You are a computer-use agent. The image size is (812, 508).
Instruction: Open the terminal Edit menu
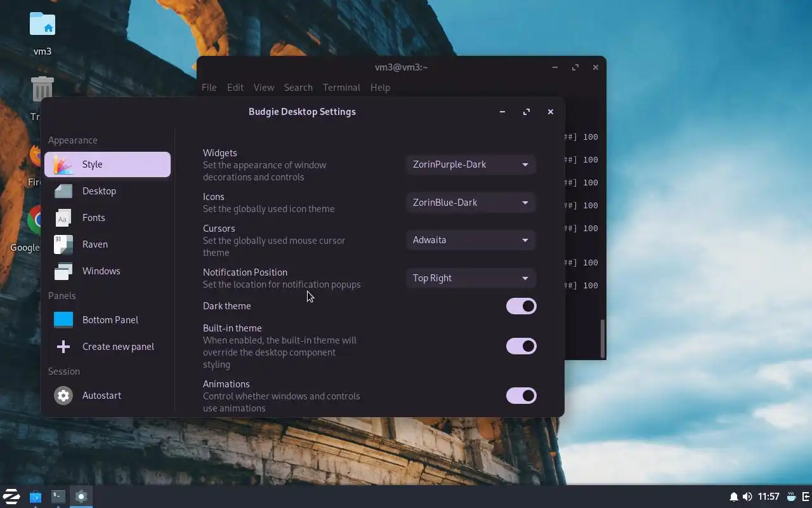point(235,88)
